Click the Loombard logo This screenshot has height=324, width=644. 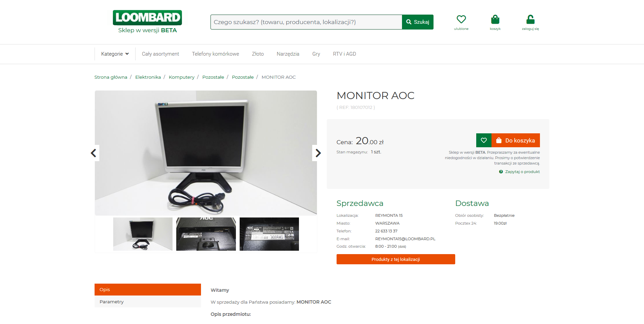coord(147,18)
